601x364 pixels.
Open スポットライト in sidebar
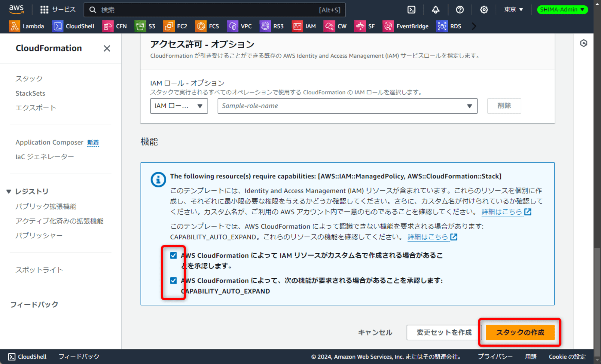point(39,270)
